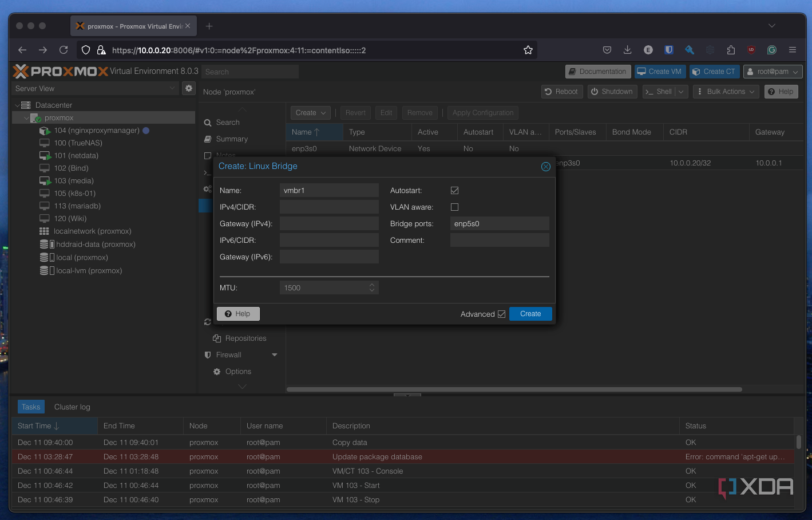Open the uBlock Origin extension icon
812x520 pixels.
pyautogui.click(x=751, y=50)
